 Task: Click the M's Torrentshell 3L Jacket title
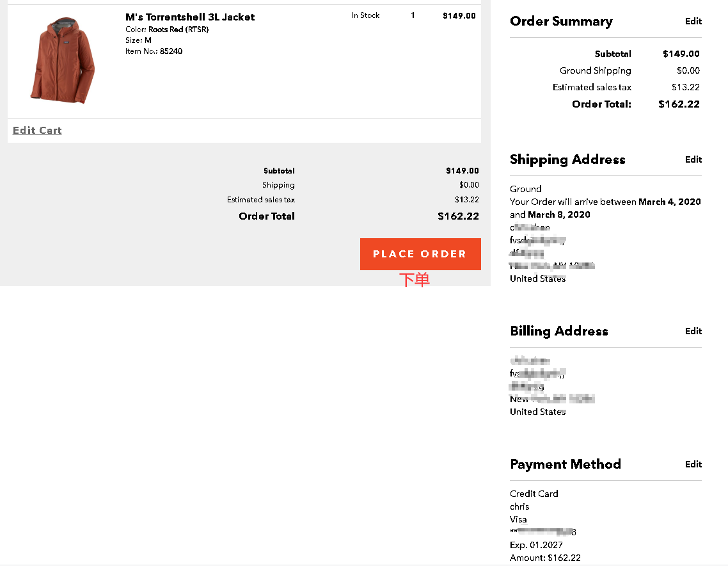click(x=190, y=17)
